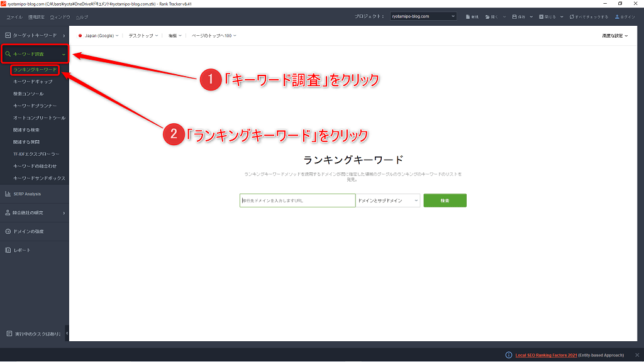The height and width of the screenshot is (362, 644).
Task: Click the すべてチェックする refresh icon
Action: click(572, 16)
